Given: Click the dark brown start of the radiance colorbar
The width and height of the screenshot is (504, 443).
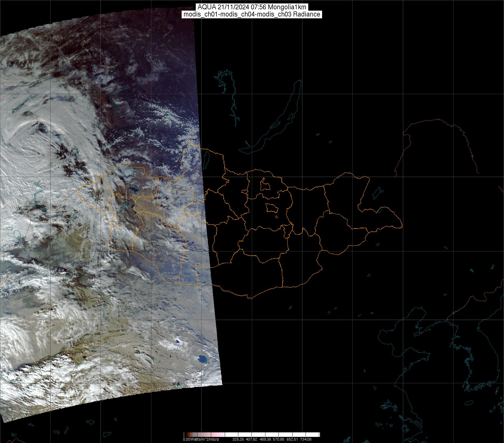Looking at the screenshot, I should (x=186, y=434).
